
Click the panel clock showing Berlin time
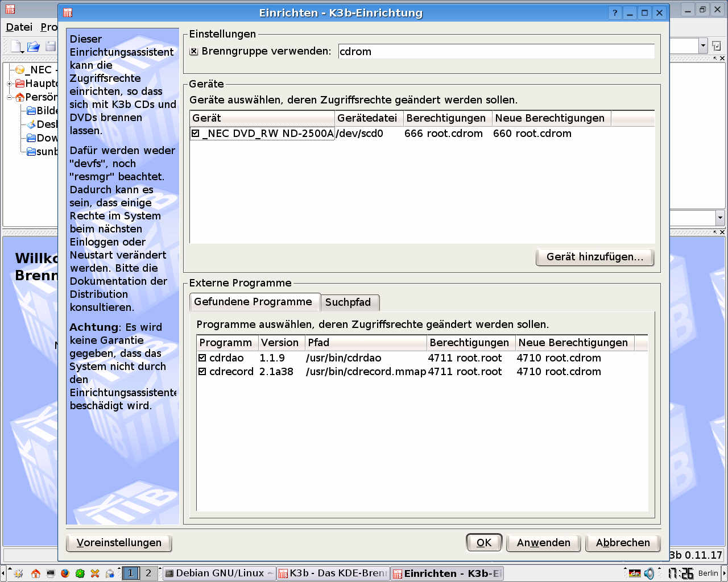click(x=693, y=573)
